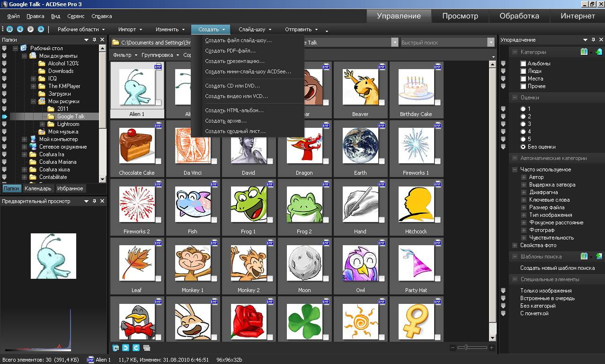Click the address bar folder icon
Image resolution: width=605 pixels, height=364 pixels.
tap(116, 43)
